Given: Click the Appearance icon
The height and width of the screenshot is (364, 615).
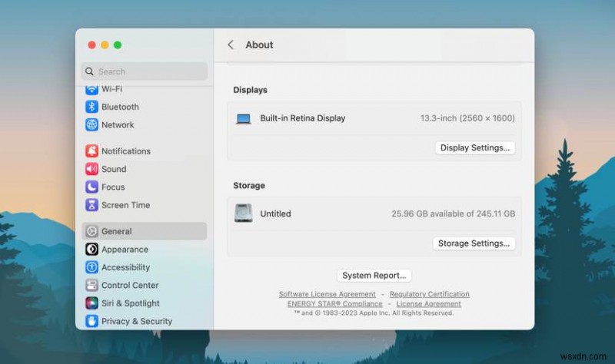Looking at the screenshot, I should (x=91, y=250).
